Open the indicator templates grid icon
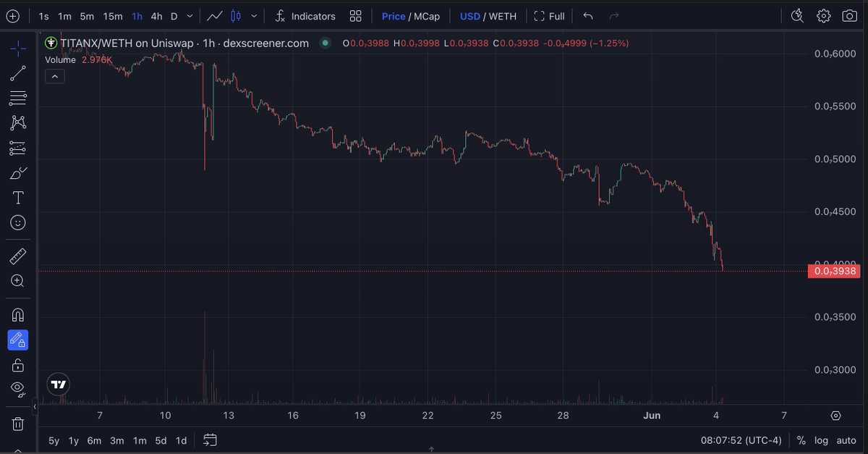Screen dimensions: 868x454 coord(355,16)
